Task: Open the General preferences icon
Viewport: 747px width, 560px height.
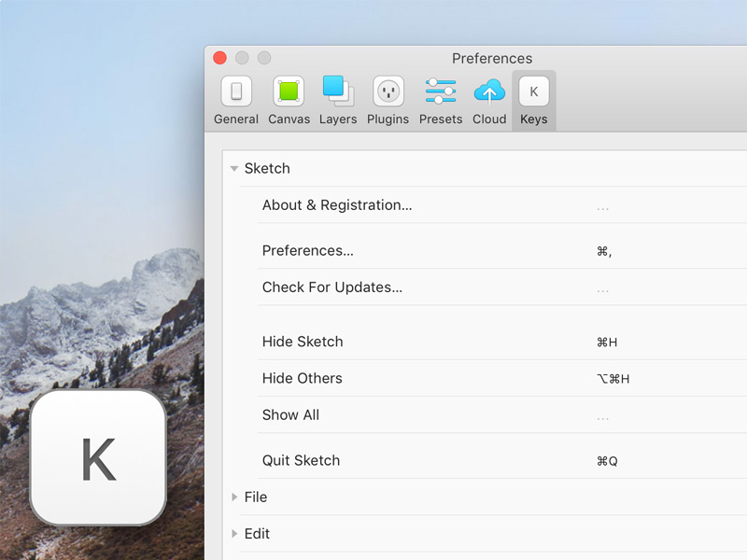Action: [236, 91]
